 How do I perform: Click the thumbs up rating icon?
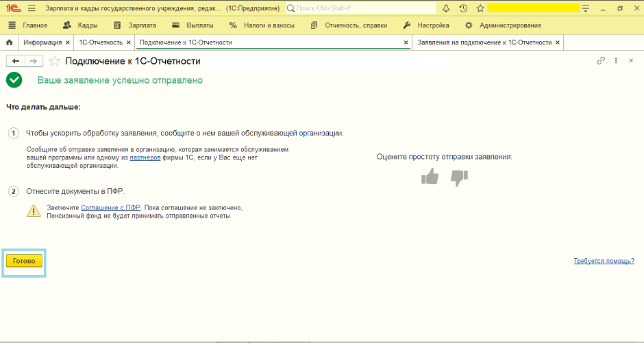430,177
